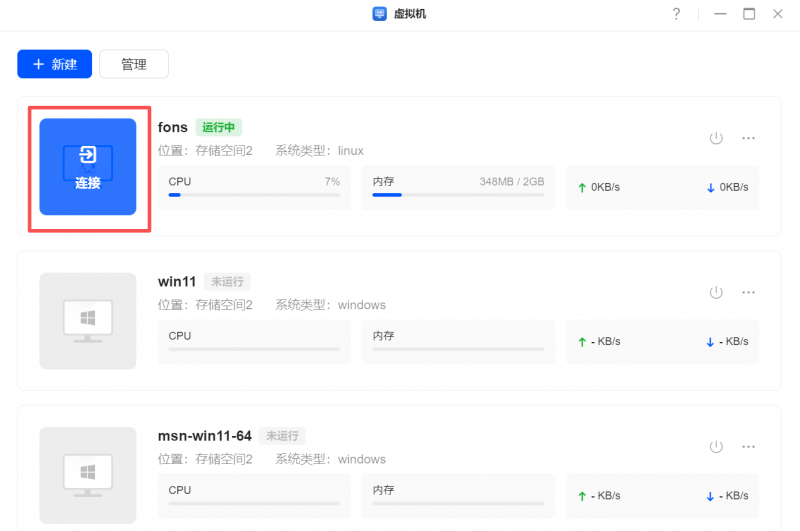Click the help question mark icon
The height and width of the screenshot is (531, 800).
click(x=676, y=14)
